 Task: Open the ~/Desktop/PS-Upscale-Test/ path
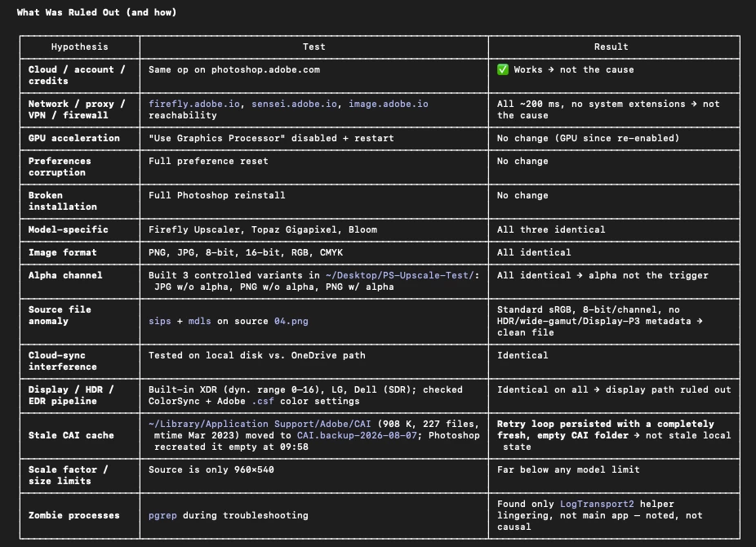[400, 275]
